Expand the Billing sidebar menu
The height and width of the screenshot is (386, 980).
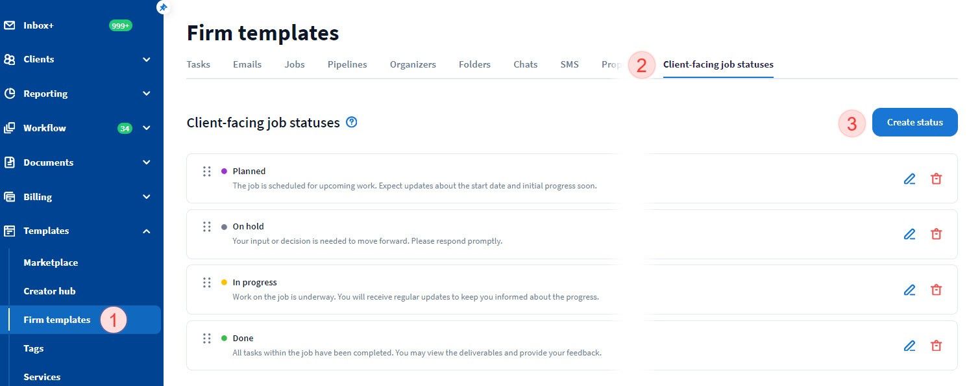(147, 197)
